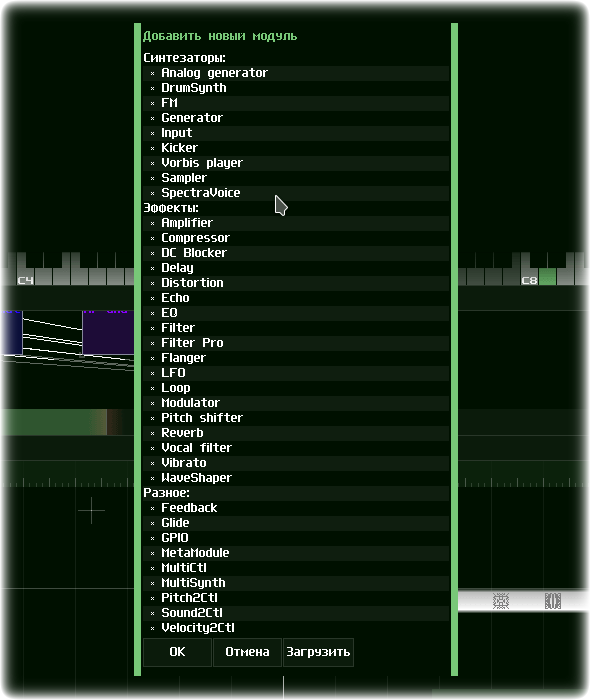
Task: Click the green level meter bar
Action: (x=54, y=422)
